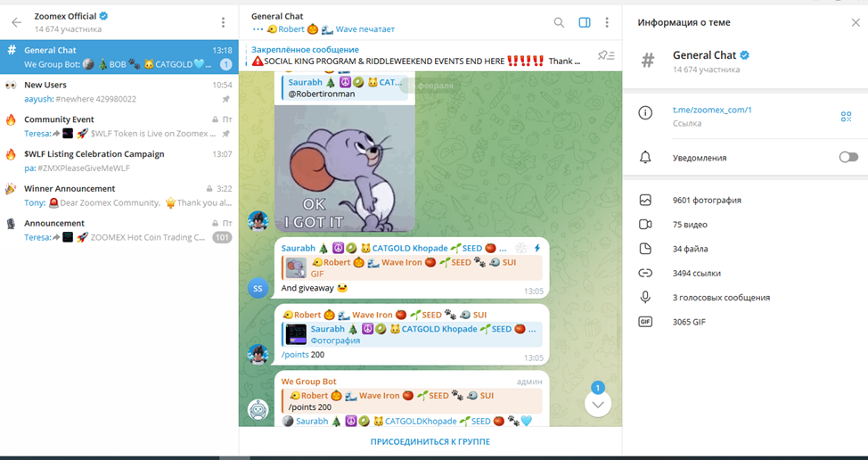Click the General Chat header title
Image resolution: width=868 pixels, height=460 pixels.
277,17
